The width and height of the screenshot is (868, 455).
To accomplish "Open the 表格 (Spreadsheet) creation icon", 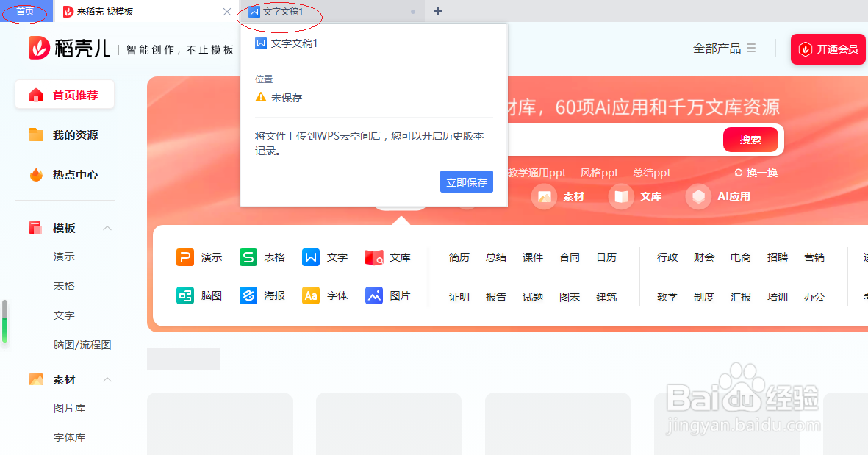I will [x=247, y=257].
